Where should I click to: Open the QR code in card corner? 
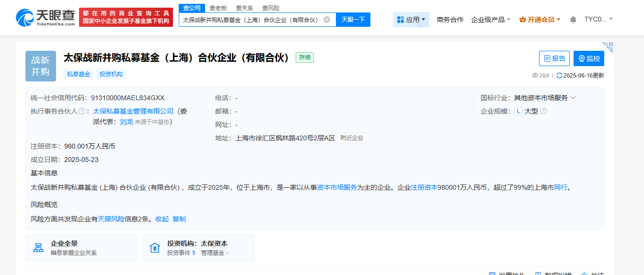608,47
